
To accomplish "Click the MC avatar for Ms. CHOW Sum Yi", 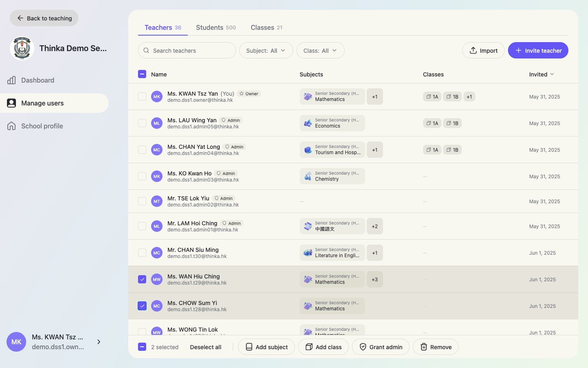I will [x=157, y=306].
